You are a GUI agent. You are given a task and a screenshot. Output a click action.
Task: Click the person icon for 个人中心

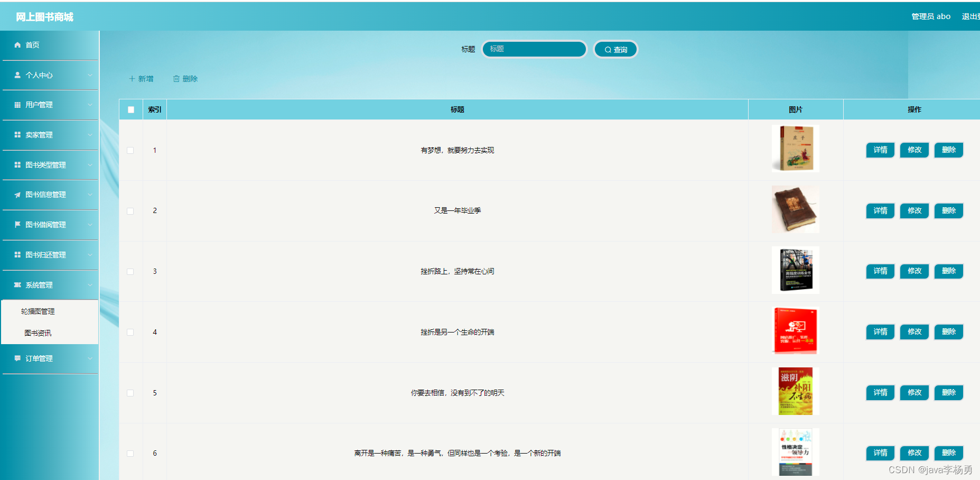17,75
